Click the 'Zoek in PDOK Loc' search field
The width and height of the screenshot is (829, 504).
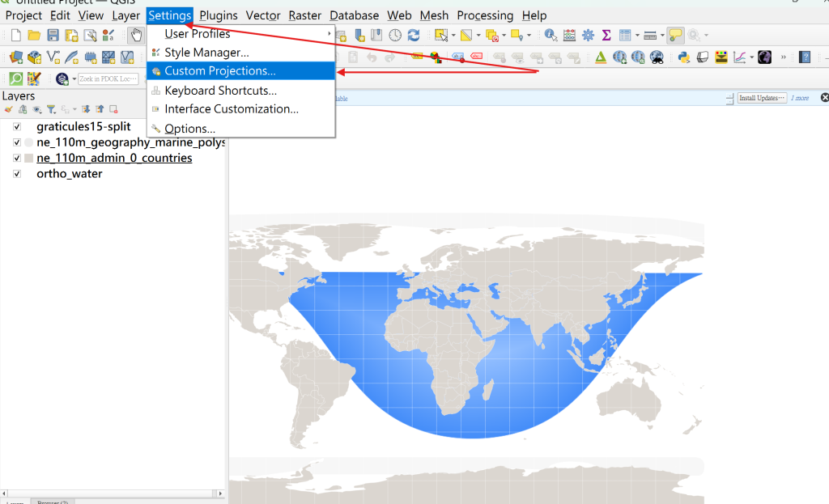pyautogui.click(x=108, y=78)
